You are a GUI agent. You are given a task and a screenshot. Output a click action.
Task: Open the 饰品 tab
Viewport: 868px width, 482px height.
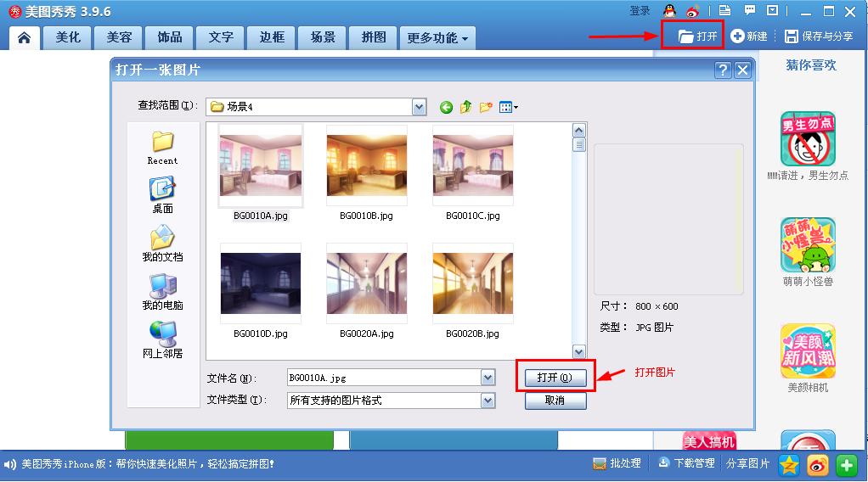[x=169, y=37]
